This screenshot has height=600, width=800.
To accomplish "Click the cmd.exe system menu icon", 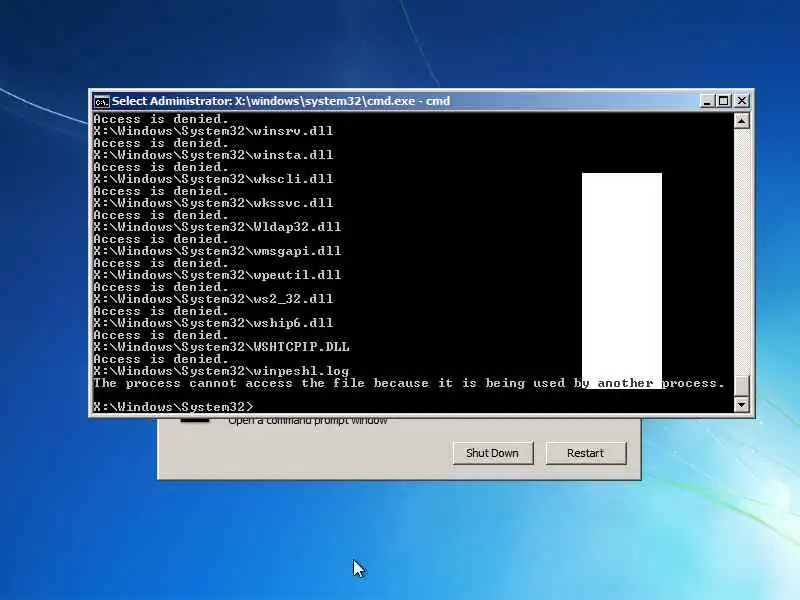I will (x=102, y=102).
